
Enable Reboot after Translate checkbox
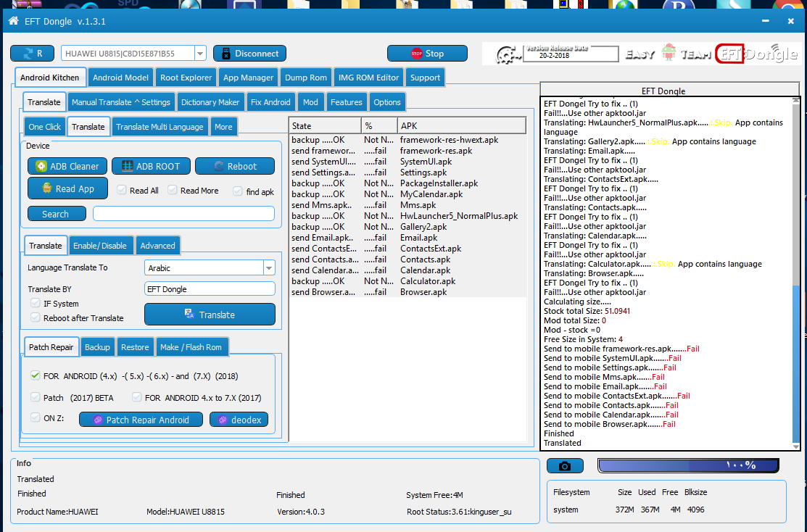[x=36, y=317]
